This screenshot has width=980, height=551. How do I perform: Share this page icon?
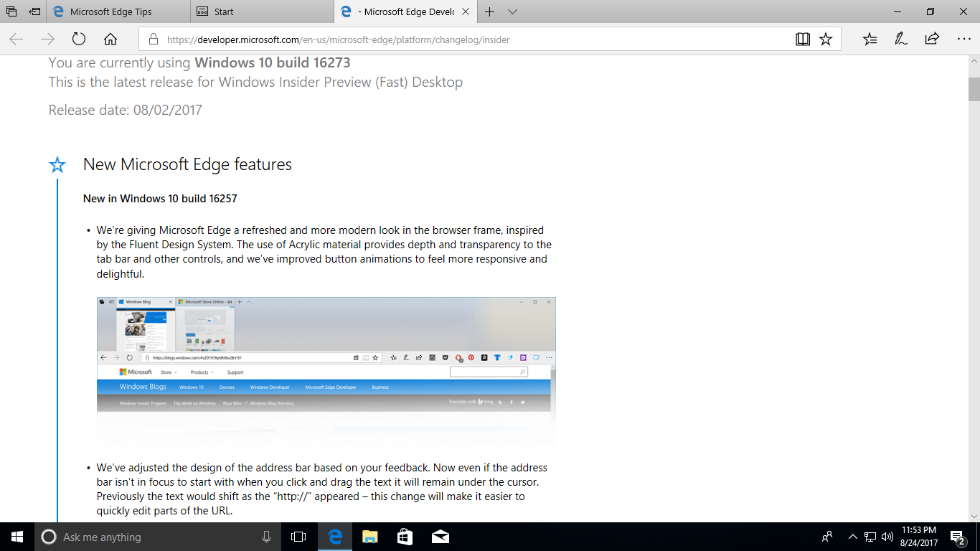[932, 39]
